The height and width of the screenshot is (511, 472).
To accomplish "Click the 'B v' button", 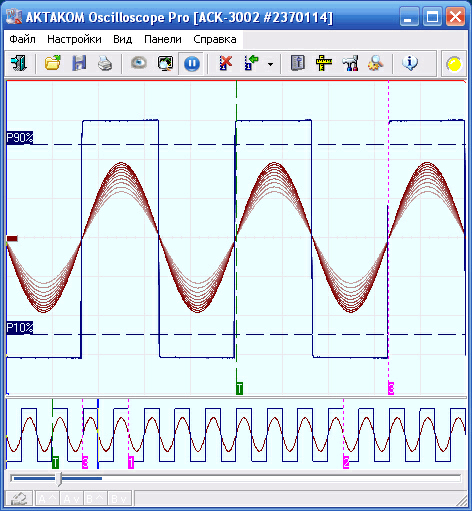I will (x=119, y=499).
